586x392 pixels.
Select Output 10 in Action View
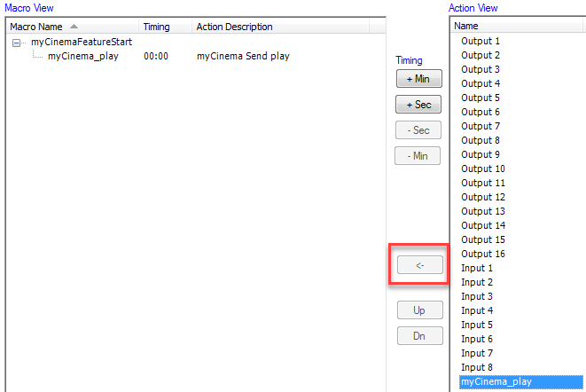[483, 169]
